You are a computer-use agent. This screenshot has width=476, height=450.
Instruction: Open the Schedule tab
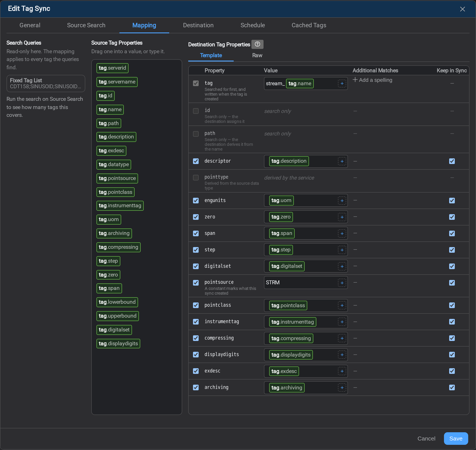pos(253,25)
